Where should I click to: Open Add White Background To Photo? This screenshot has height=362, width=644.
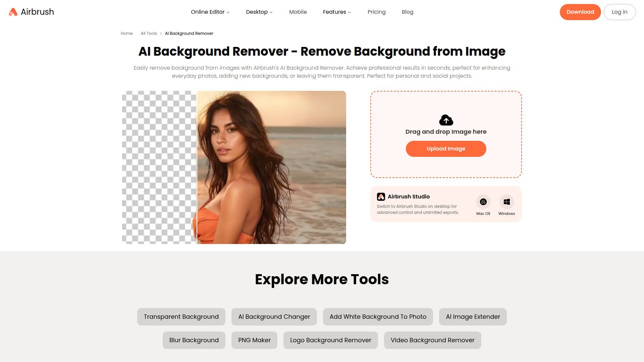[378, 317]
